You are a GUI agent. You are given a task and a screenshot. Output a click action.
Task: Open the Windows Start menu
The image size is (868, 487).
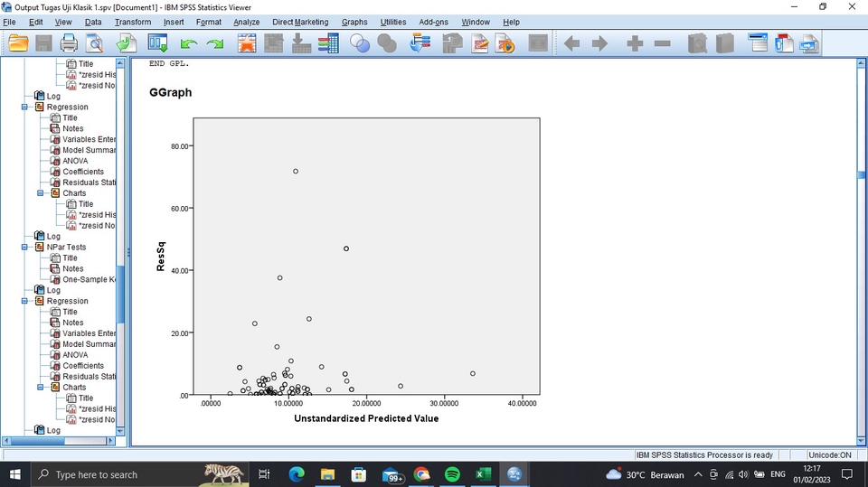click(x=15, y=474)
